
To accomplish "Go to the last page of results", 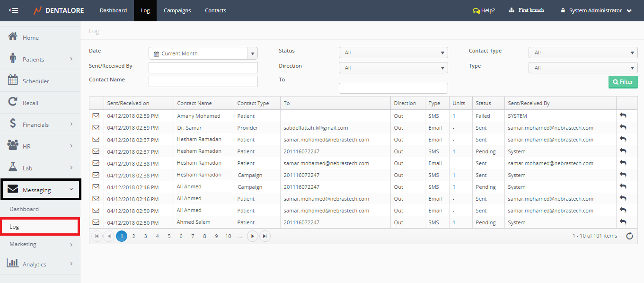I will tap(265, 236).
